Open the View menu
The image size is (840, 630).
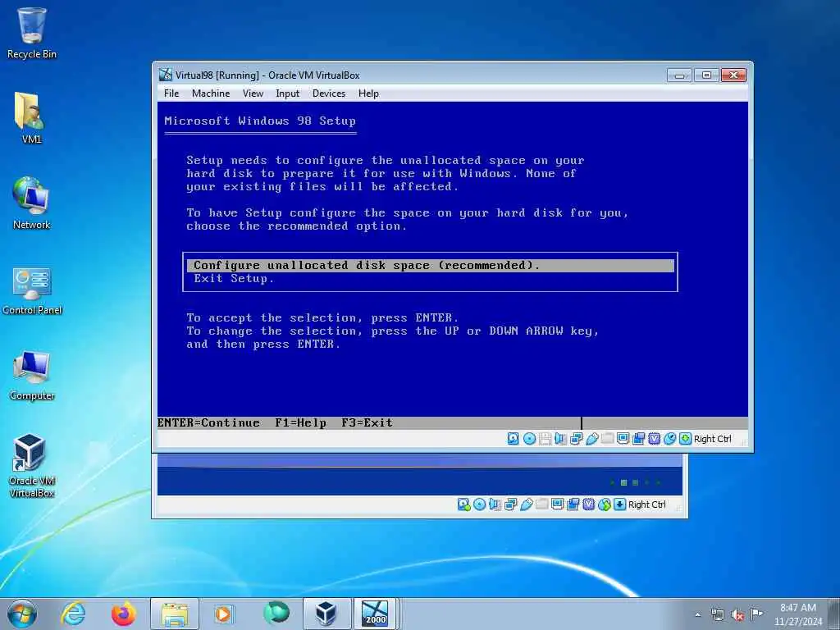253,94
